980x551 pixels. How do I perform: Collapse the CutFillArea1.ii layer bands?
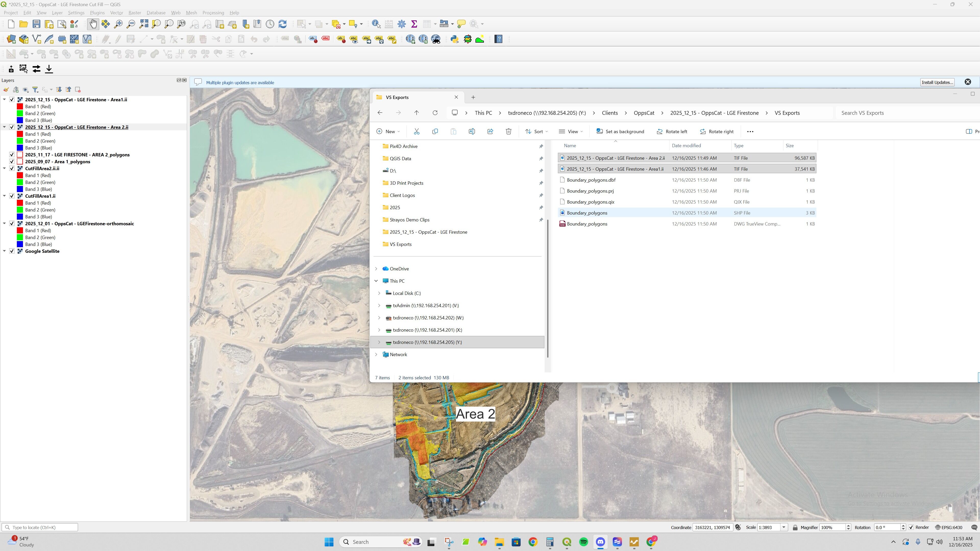point(4,196)
